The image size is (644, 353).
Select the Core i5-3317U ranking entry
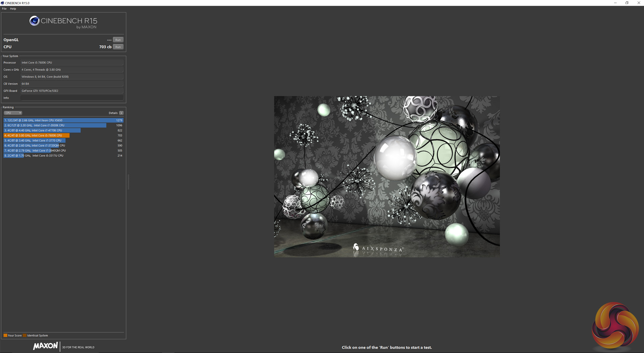point(63,156)
